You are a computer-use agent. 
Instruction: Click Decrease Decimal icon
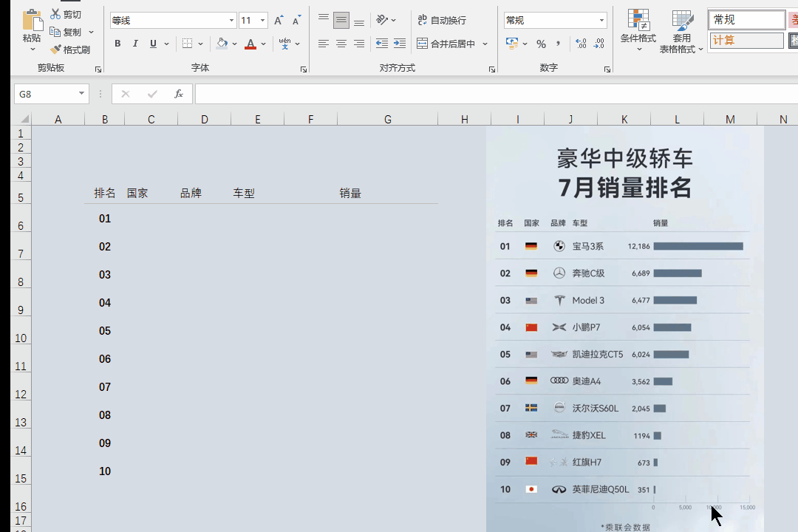599,44
